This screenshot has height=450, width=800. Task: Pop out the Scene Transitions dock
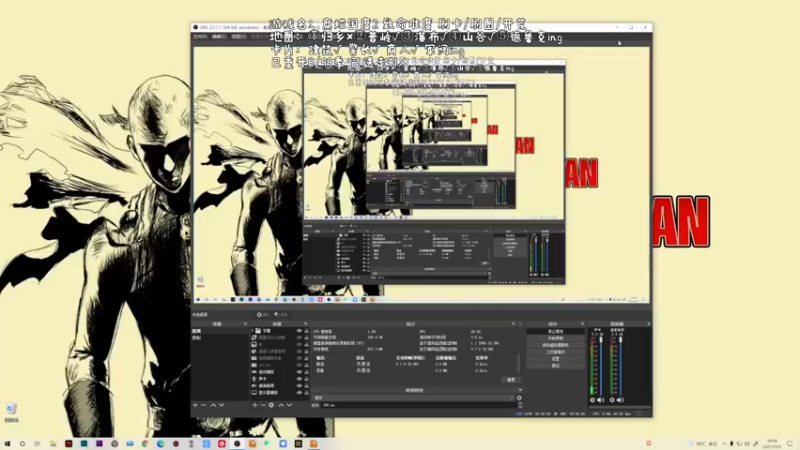point(520,390)
